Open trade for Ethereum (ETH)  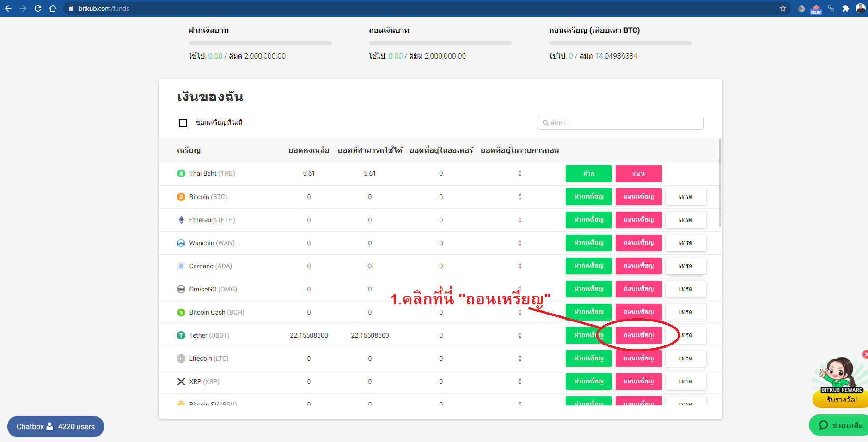coord(686,220)
